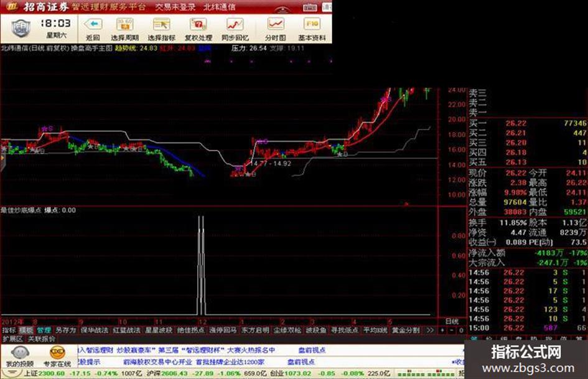
Task: Click the 2012年 marker on time axis
Action: [x=12, y=322]
